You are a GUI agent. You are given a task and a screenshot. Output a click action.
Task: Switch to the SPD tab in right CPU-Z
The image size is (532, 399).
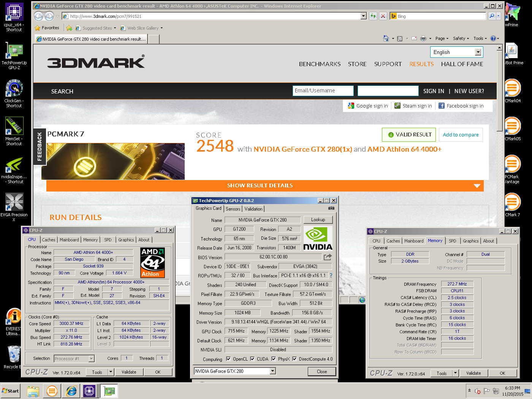pyautogui.click(x=452, y=241)
